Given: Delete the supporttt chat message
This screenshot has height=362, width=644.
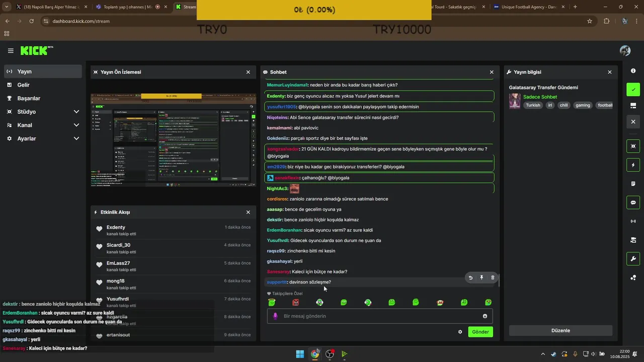Looking at the screenshot, I should (493, 278).
